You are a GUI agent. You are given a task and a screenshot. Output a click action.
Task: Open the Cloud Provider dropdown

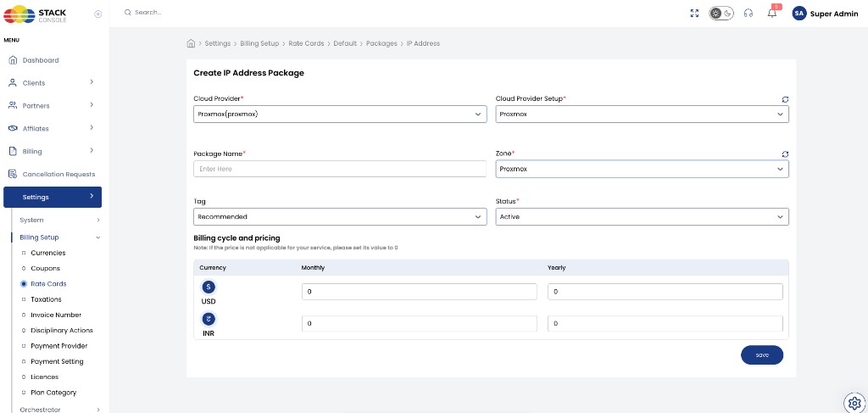[x=340, y=114]
